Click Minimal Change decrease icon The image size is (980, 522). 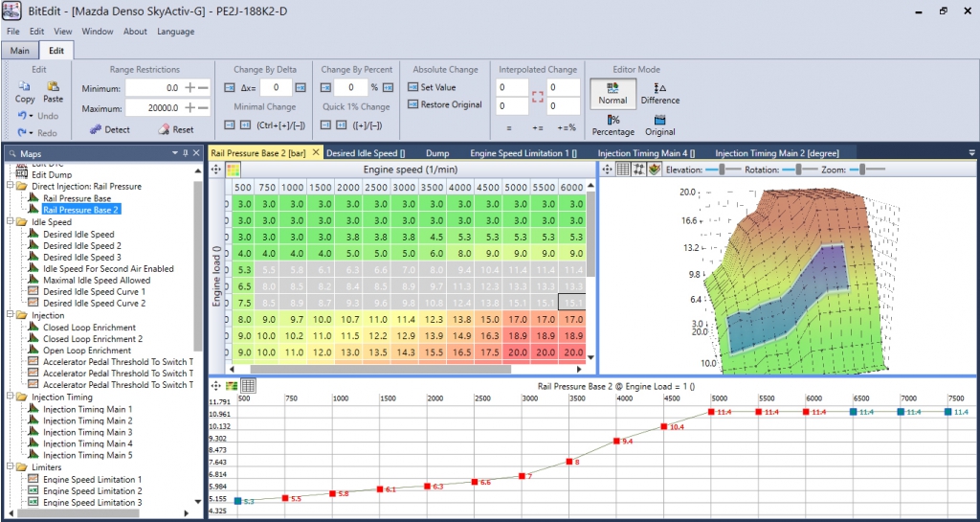pyautogui.click(x=229, y=125)
